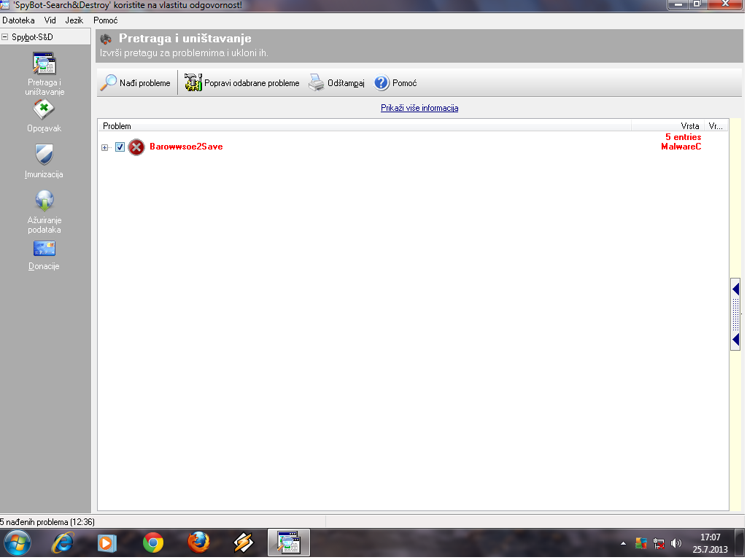Open the Donacije credit card icon

[x=44, y=249]
